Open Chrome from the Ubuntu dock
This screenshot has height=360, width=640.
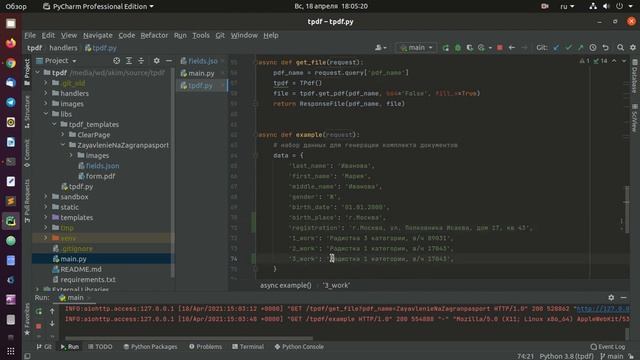pos(11,63)
